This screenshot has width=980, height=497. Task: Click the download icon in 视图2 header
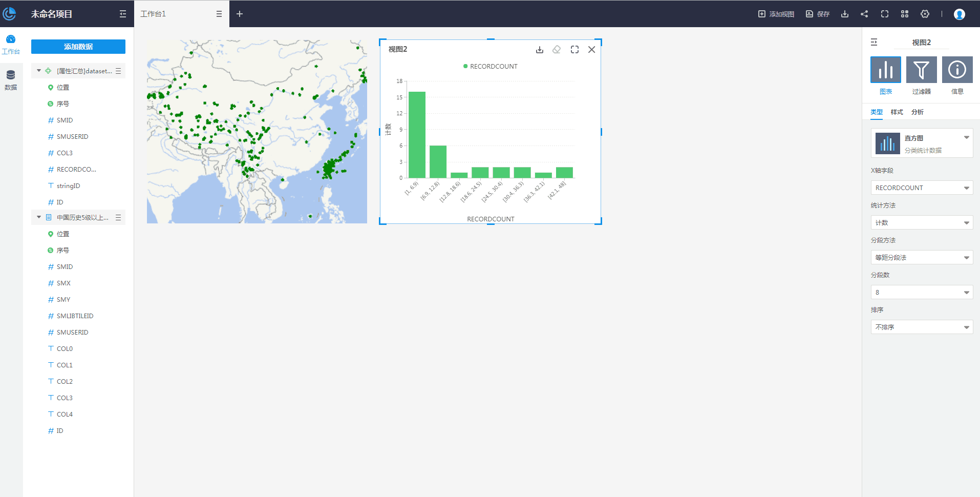pos(539,50)
